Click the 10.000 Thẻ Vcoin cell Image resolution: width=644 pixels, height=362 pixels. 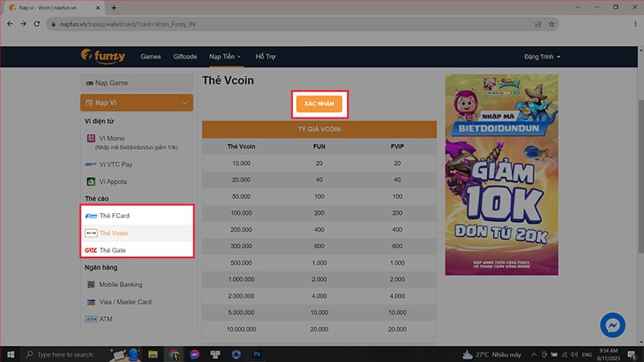241,163
